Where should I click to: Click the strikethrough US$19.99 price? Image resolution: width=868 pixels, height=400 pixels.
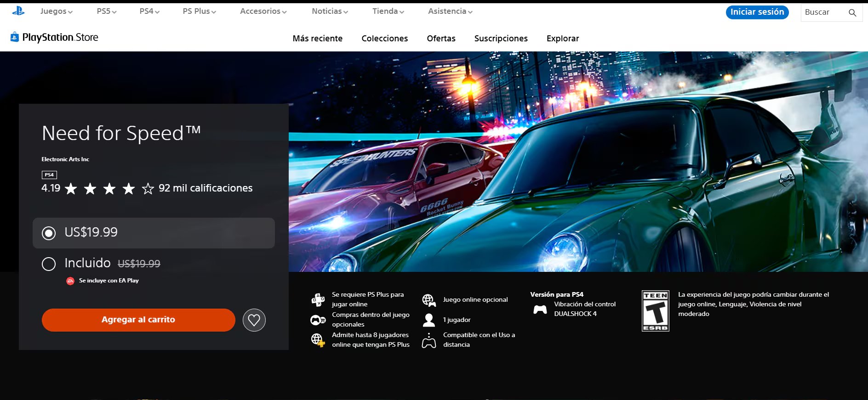click(x=139, y=264)
